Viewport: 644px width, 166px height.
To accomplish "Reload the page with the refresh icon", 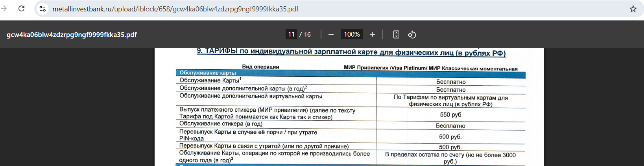I will [21, 9].
